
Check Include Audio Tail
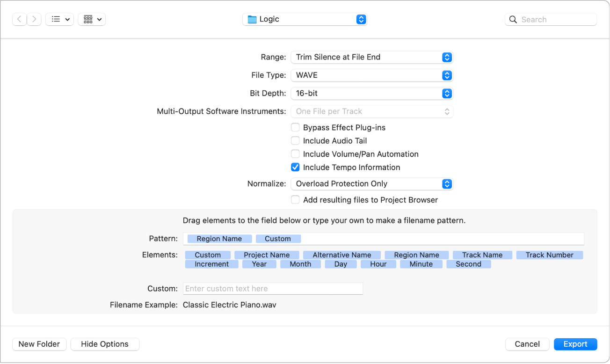(x=295, y=140)
